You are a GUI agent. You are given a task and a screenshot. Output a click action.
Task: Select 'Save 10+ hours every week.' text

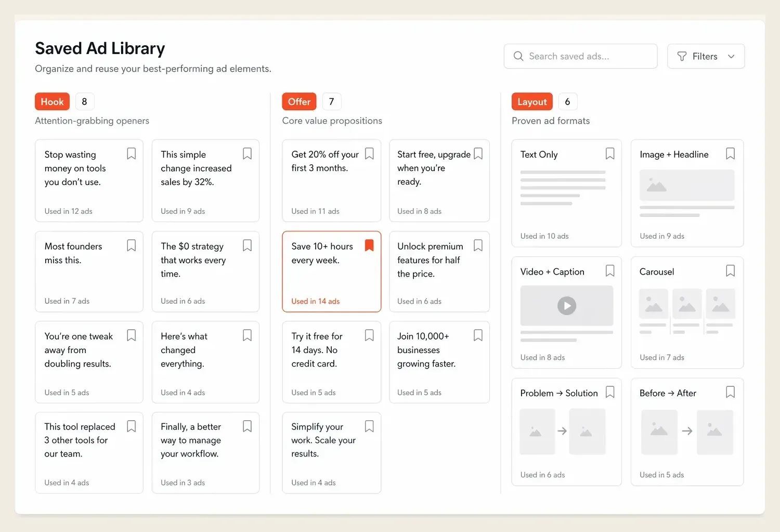tap(322, 253)
